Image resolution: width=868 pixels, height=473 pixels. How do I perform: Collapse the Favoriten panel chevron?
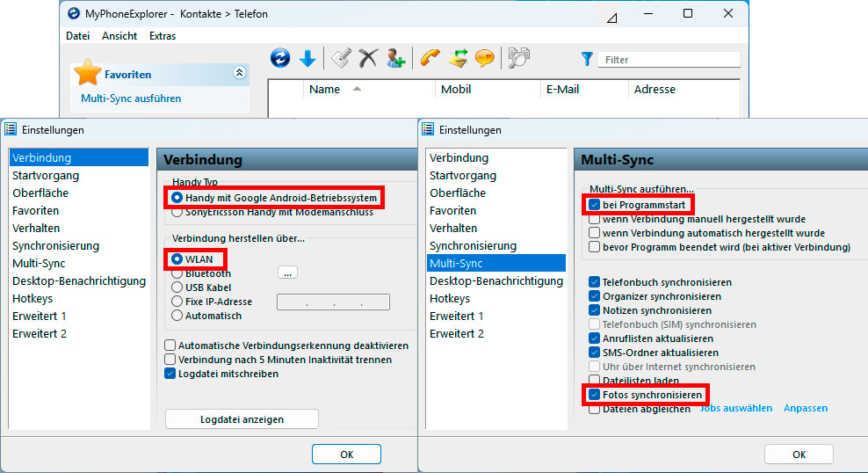coord(239,73)
